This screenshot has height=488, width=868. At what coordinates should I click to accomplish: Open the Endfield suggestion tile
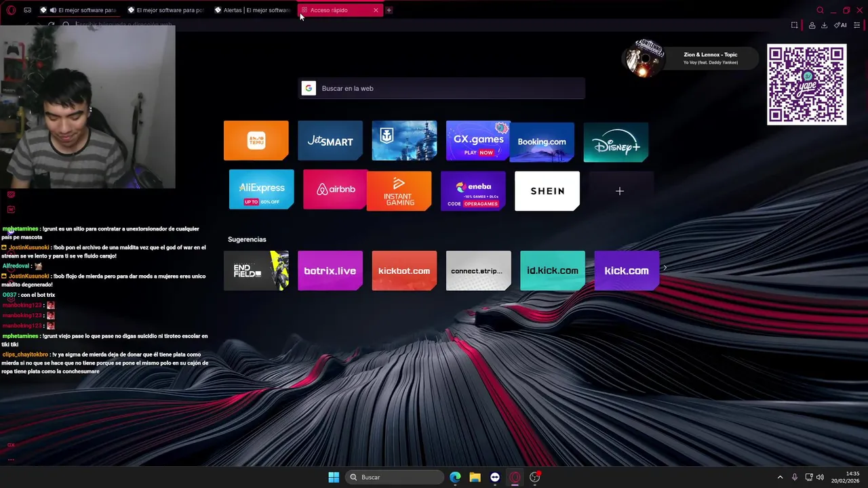256,270
